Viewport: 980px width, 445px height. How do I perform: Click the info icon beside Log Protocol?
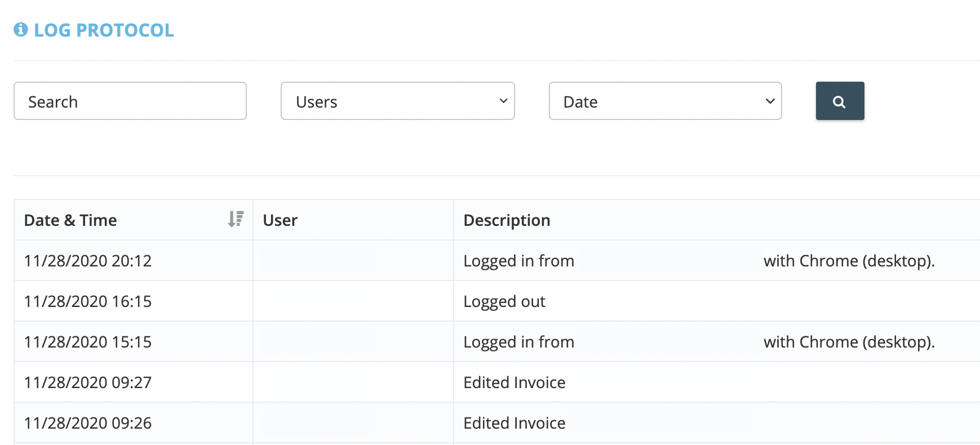(21, 29)
